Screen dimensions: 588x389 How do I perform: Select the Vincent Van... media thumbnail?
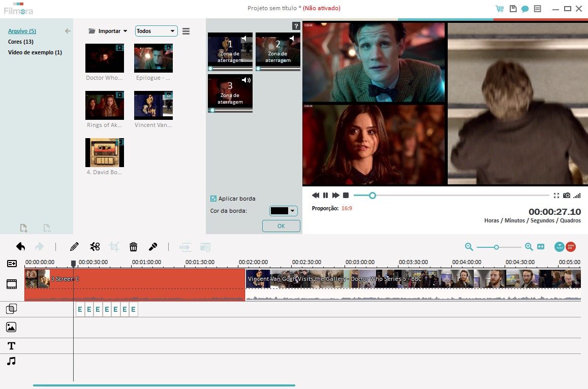coord(153,105)
